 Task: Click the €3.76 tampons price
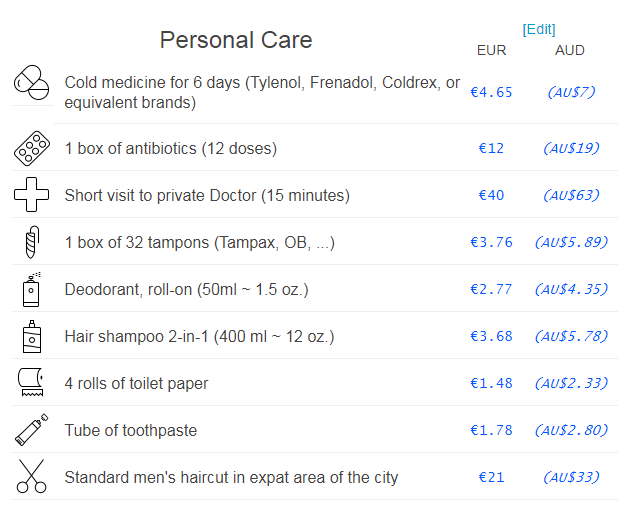491,242
